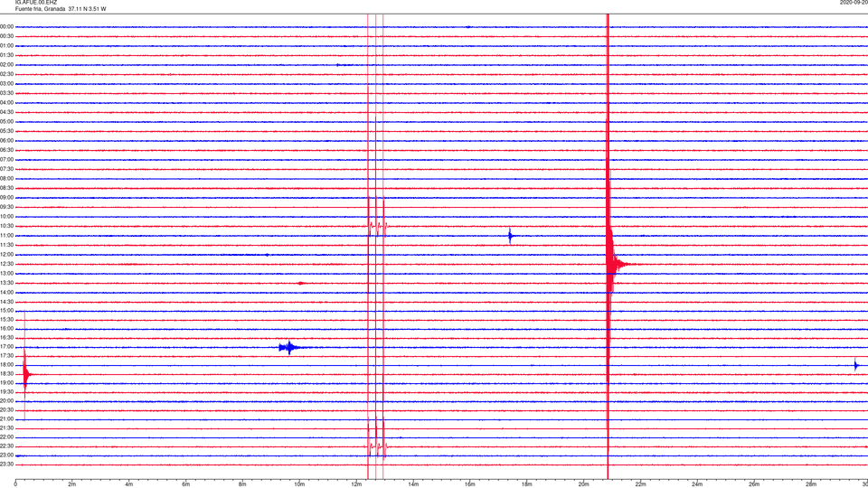
Task: Select the 00:30 trace time label
Action: point(6,36)
